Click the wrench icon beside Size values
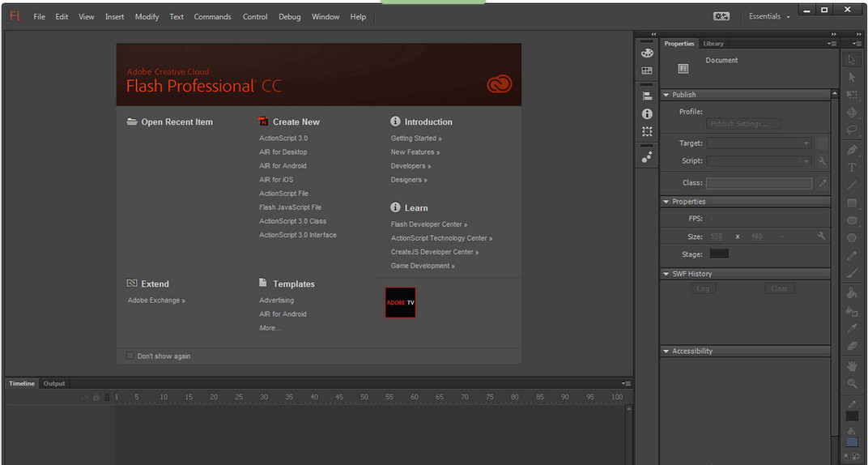The image size is (868, 465). [821, 236]
